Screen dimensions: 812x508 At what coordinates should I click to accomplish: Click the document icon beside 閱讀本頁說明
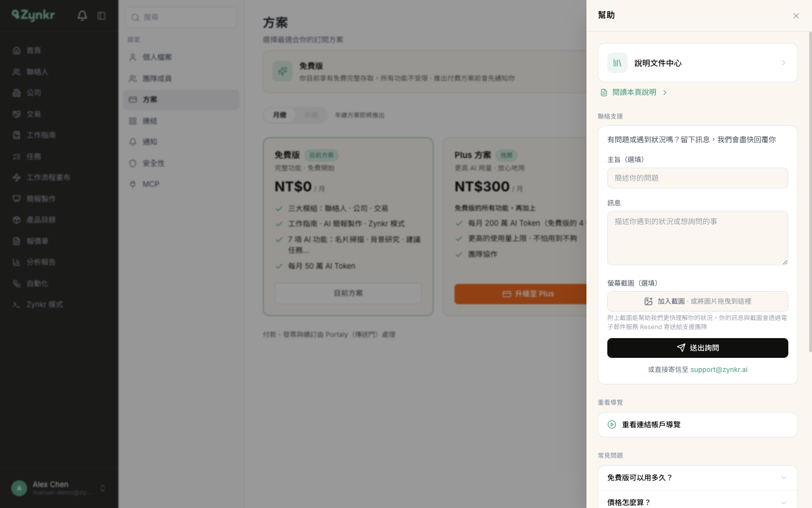tap(604, 93)
